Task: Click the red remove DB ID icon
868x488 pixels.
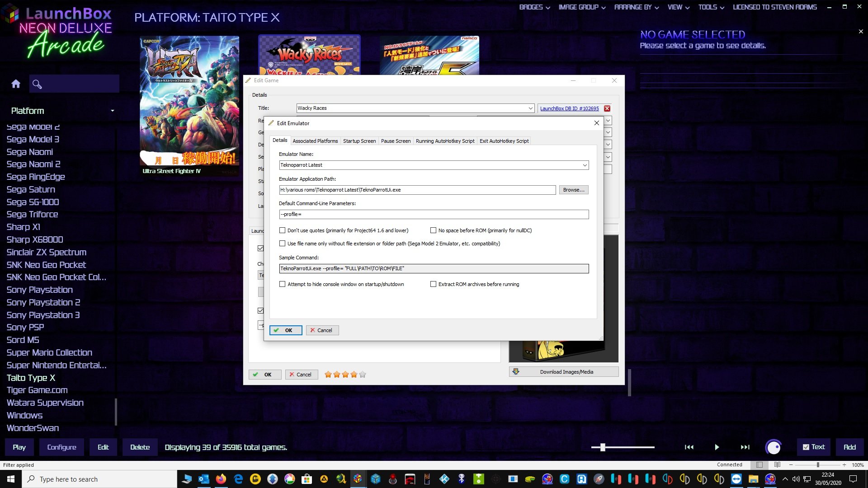Action: [607, 108]
